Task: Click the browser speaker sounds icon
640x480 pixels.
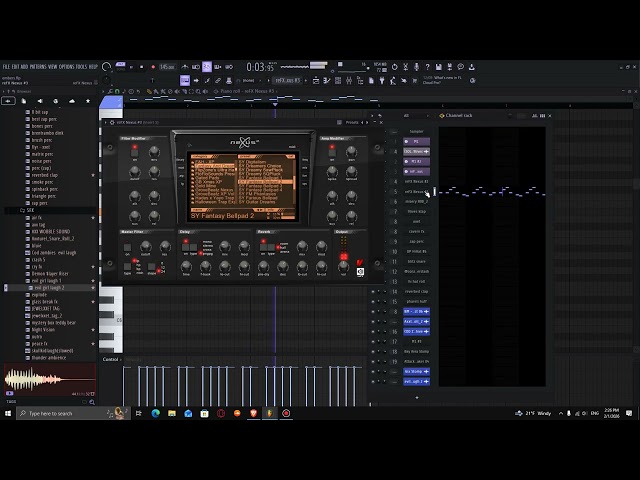Action: 40,101
